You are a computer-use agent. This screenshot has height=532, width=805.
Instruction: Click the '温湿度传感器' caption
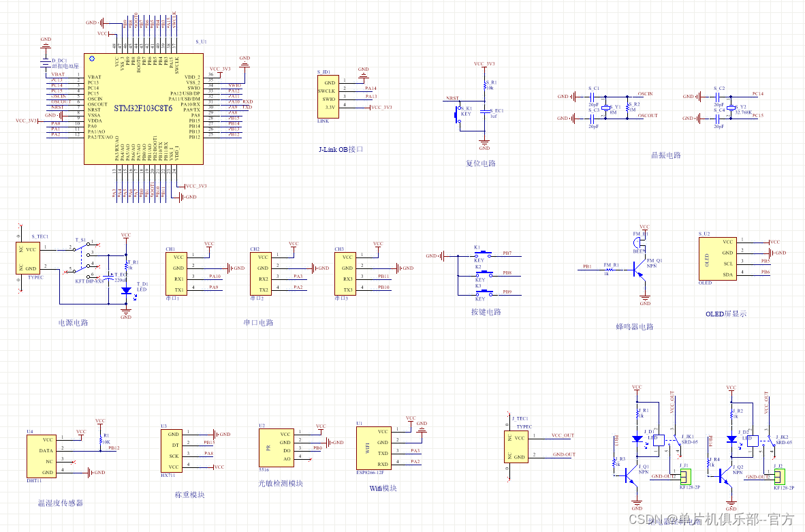click(x=60, y=503)
